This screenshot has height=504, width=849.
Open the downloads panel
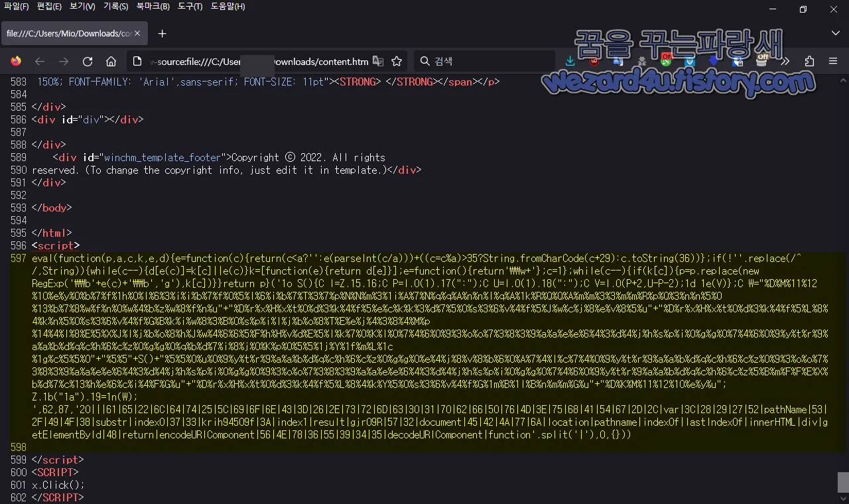[570, 61]
